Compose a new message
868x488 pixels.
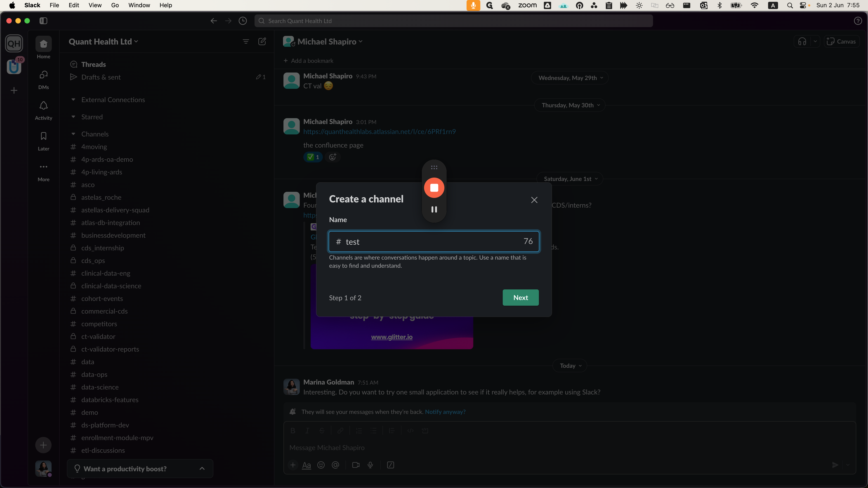click(x=262, y=41)
